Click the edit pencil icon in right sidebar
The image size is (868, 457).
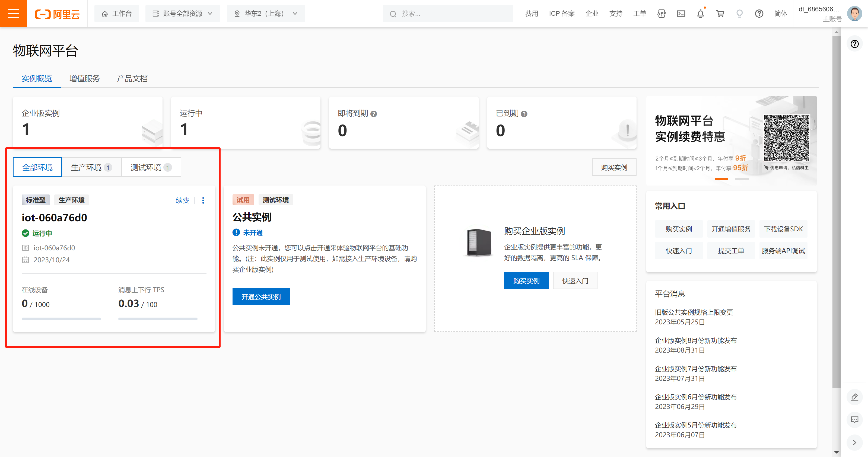[x=855, y=397]
